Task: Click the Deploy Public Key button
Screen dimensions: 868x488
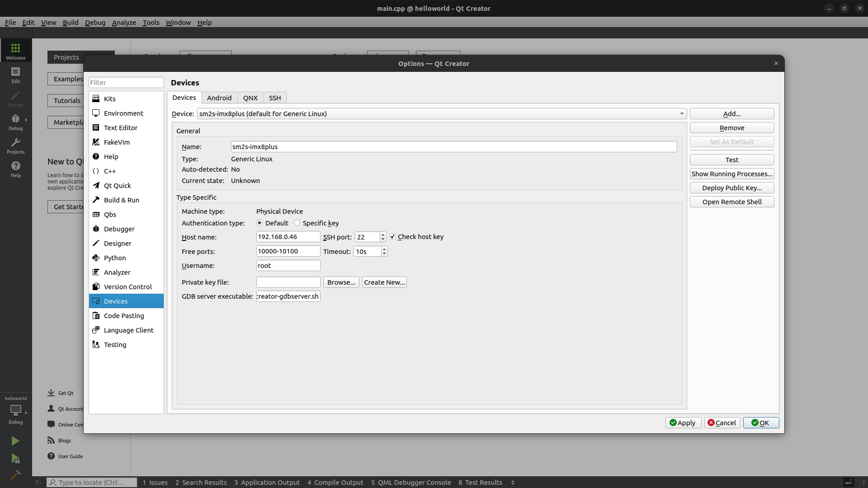Action: (x=731, y=188)
